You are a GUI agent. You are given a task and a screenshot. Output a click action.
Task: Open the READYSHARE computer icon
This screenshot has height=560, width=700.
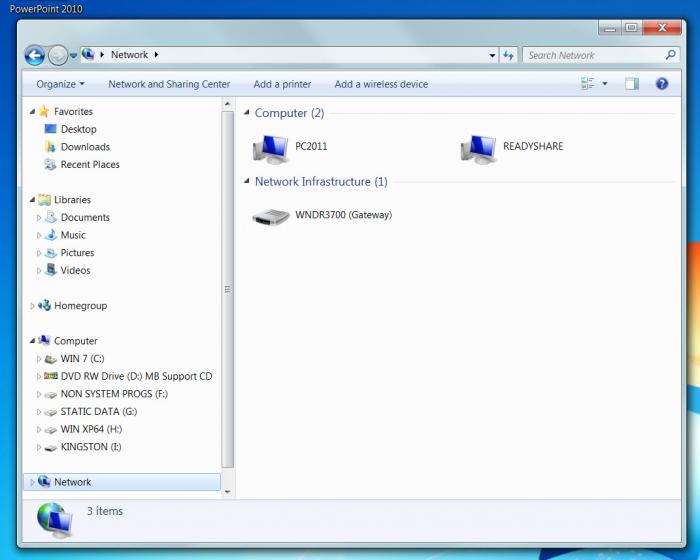(478, 147)
